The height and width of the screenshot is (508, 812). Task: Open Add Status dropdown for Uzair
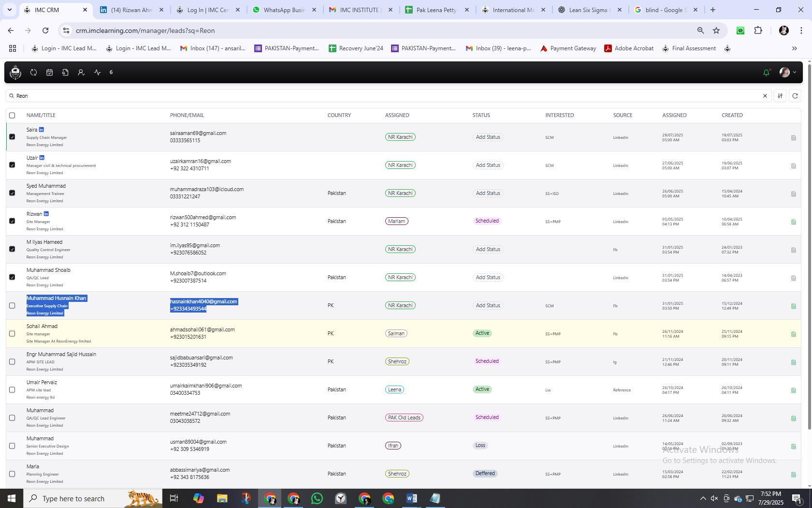coord(488,165)
